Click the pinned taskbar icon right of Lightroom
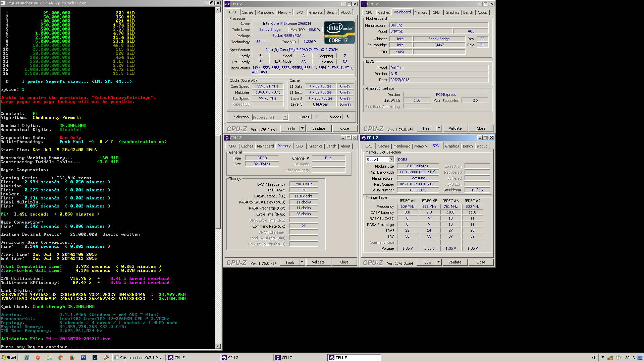 click(106, 358)
